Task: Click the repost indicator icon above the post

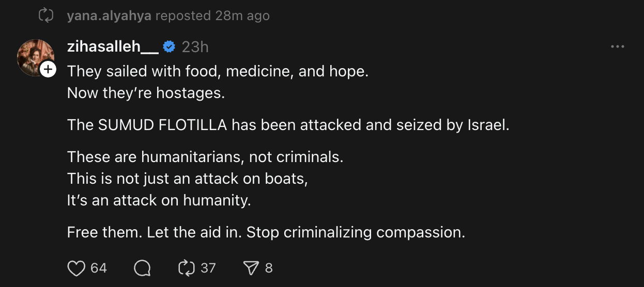Action: click(47, 16)
